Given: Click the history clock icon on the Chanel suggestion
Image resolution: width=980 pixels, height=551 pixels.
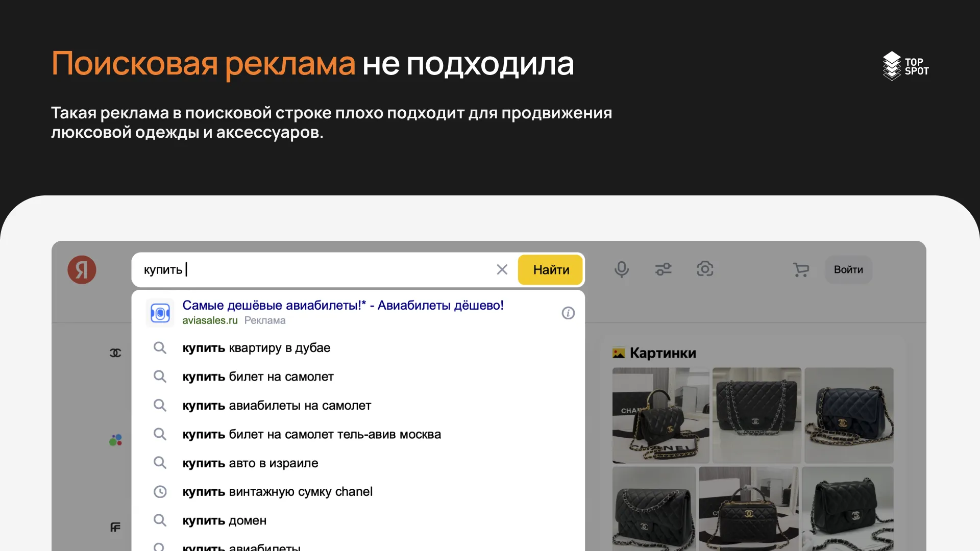Looking at the screenshot, I should pyautogui.click(x=160, y=491).
